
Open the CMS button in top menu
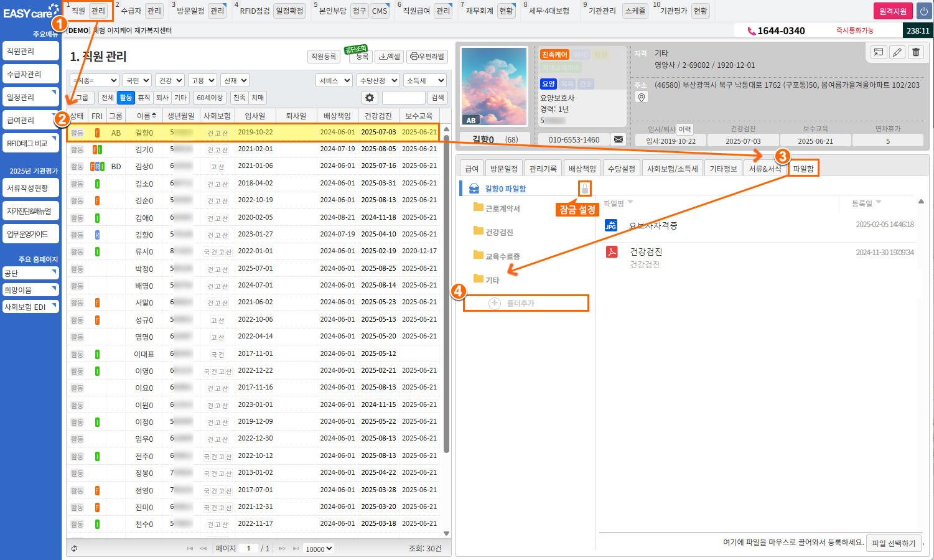(380, 11)
